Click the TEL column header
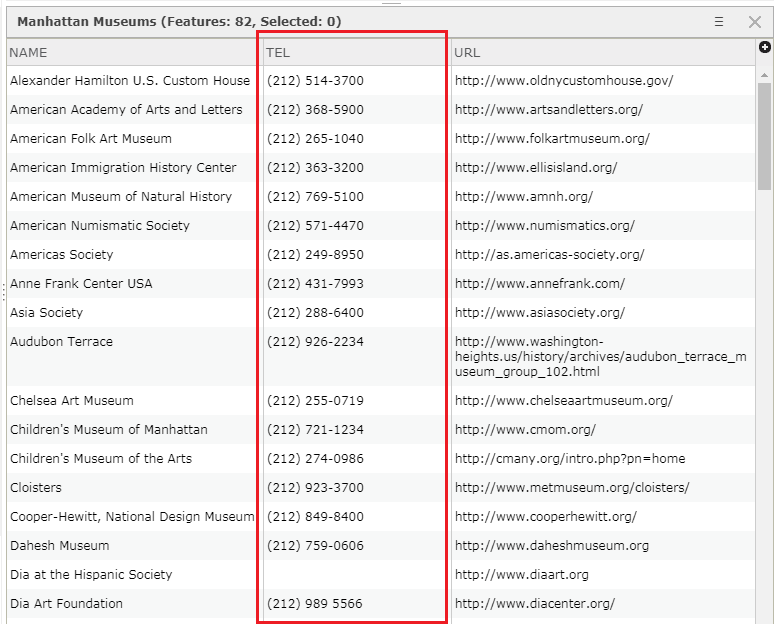 [278, 52]
